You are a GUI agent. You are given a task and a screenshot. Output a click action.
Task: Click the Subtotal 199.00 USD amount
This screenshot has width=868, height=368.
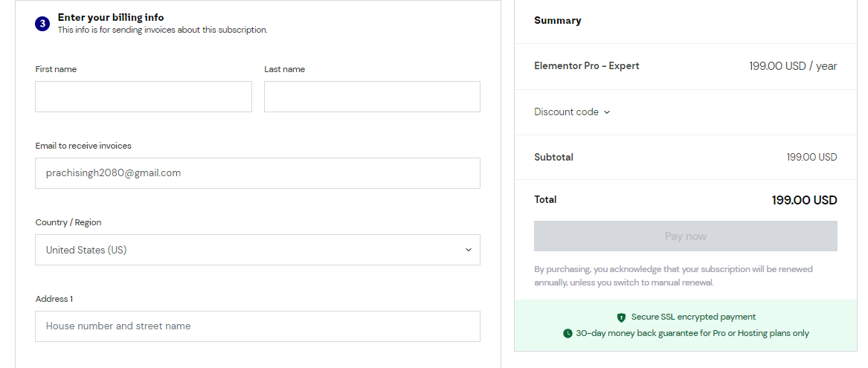(x=812, y=157)
